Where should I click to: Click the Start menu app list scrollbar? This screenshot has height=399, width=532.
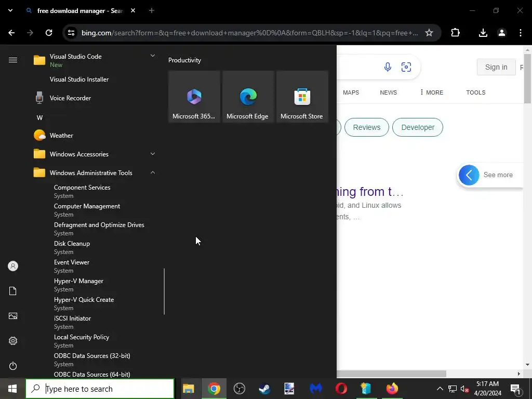point(164,291)
